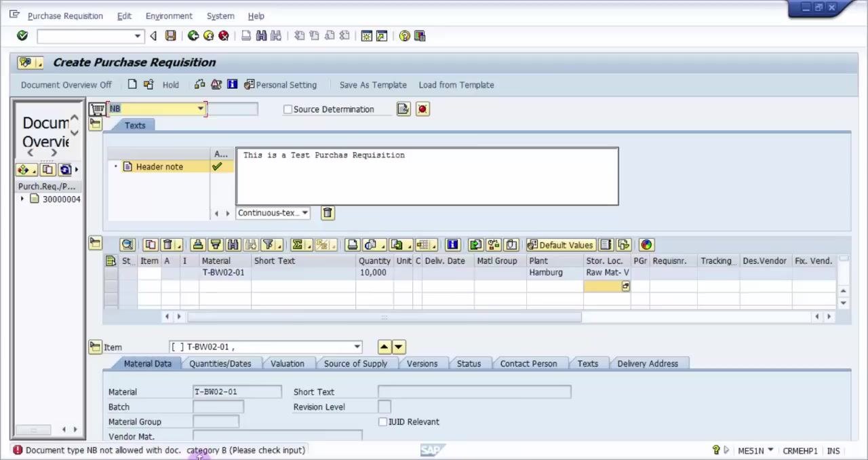Click the Find binoculars icon in item toolbar
This screenshot has height=460, width=868.
pyautogui.click(x=233, y=245)
